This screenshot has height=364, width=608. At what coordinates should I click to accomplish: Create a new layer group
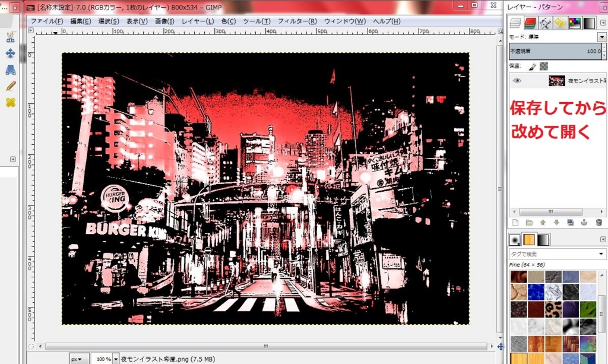529,223
